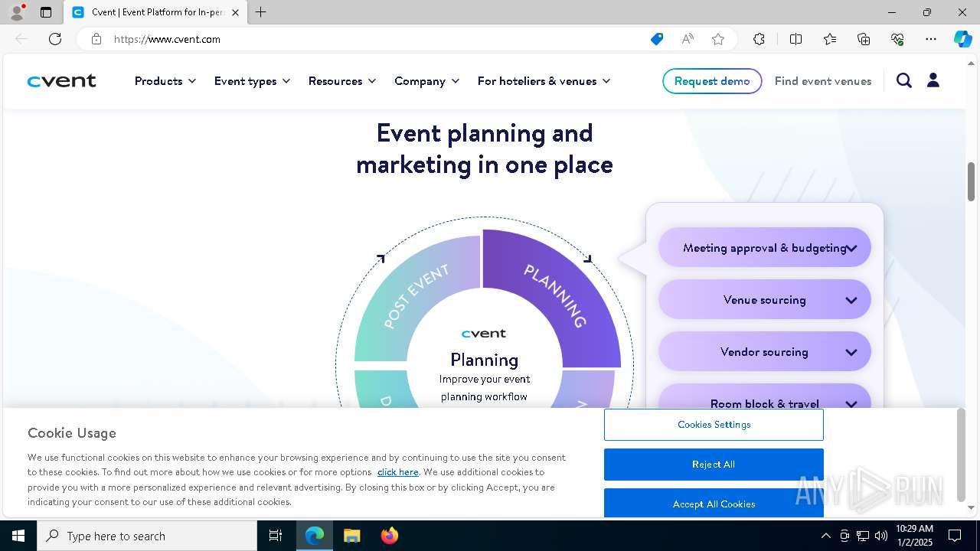Open Microsoft Edge from taskbar

(315, 536)
